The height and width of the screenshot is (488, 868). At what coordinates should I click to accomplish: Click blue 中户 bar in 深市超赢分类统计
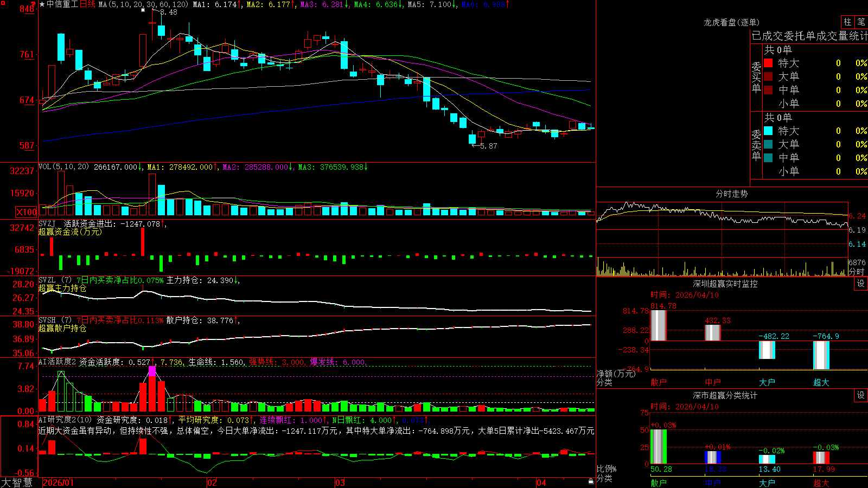point(713,458)
